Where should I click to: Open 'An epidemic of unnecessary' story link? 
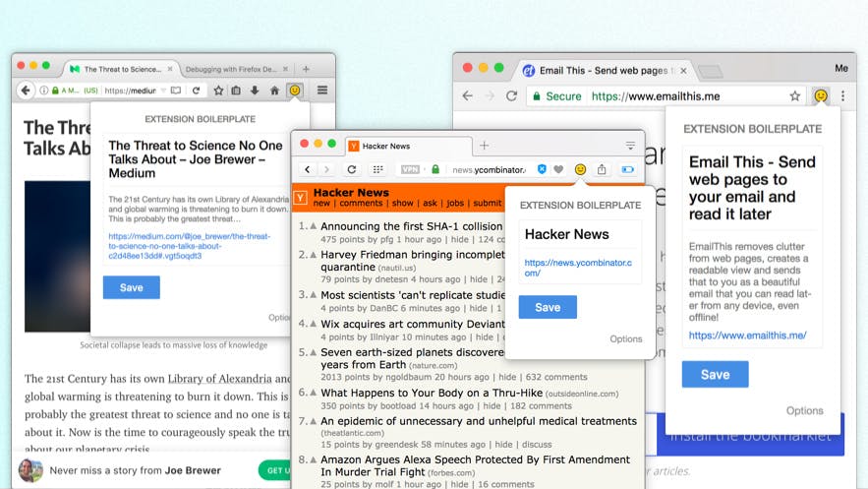coord(479,421)
